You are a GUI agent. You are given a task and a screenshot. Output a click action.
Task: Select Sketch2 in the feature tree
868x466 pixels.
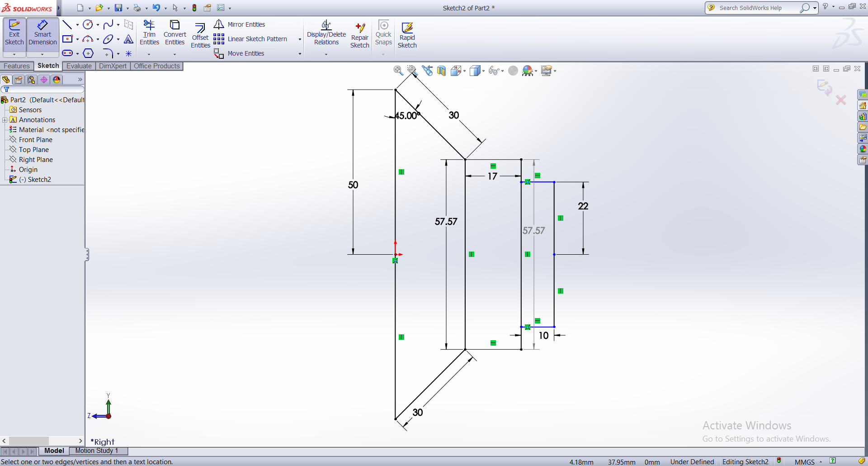pos(35,180)
